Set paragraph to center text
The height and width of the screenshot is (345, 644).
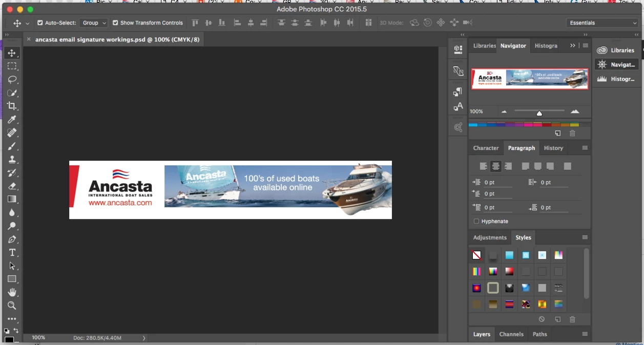click(x=495, y=166)
